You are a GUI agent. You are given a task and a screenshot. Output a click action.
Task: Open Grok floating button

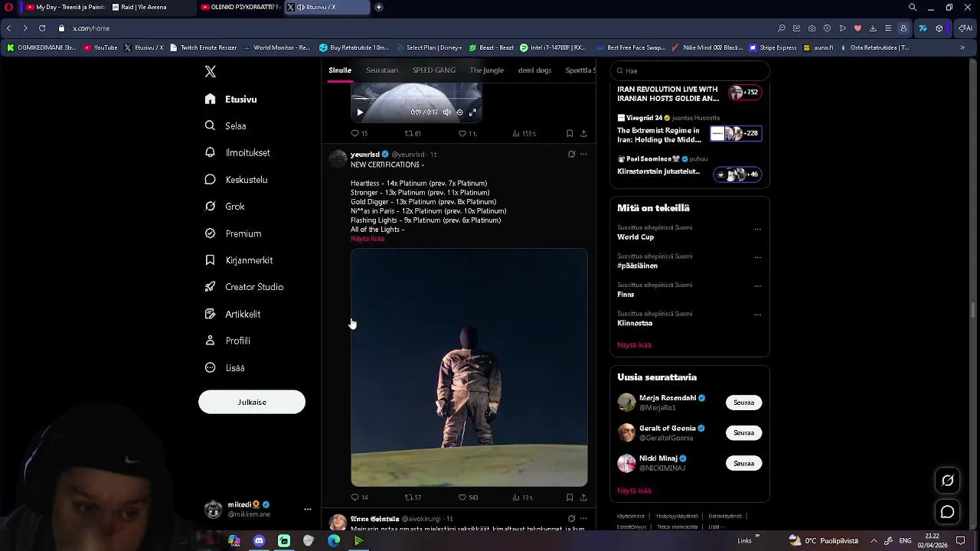click(x=948, y=481)
